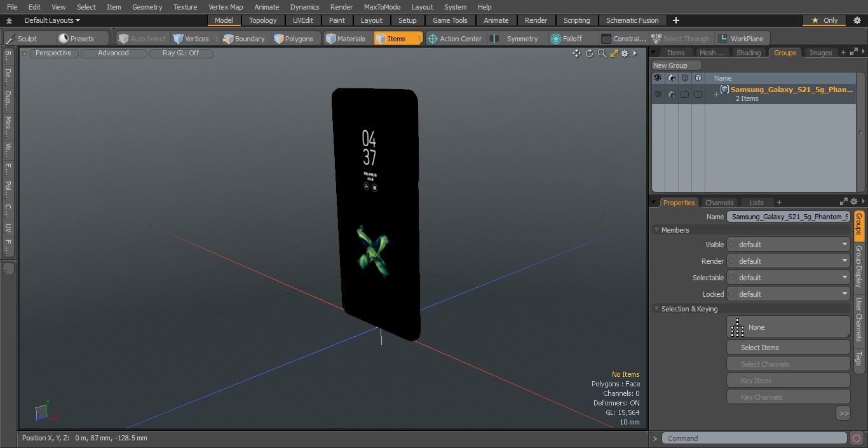Click the record icon beside Command field
This screenshot has height=448, width=868.
(x=857, y=438)
